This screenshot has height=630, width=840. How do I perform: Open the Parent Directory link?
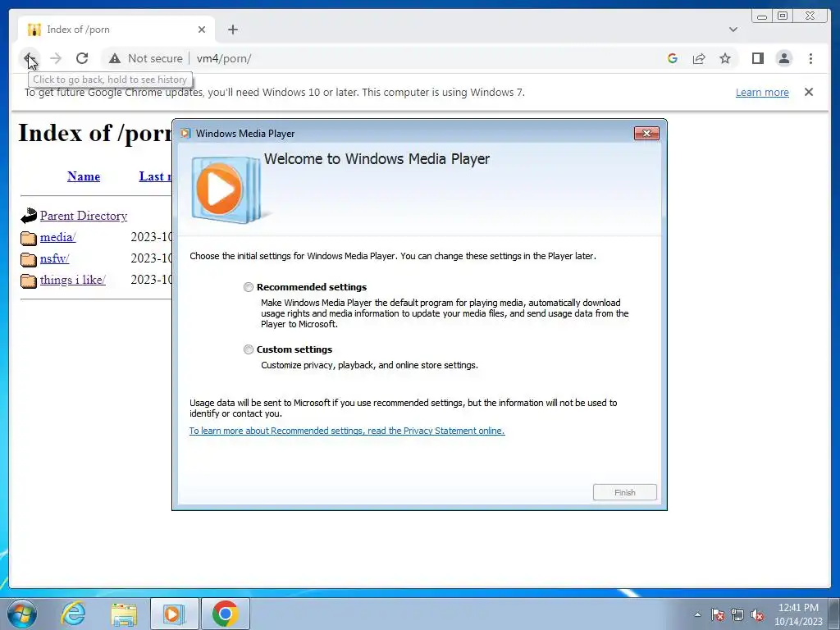[x=84, y=216]
